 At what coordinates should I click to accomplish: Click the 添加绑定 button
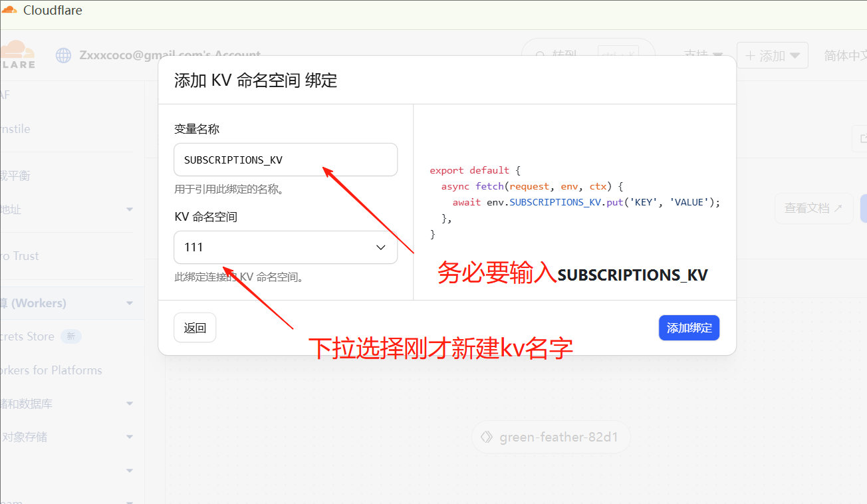pos(689,328)
